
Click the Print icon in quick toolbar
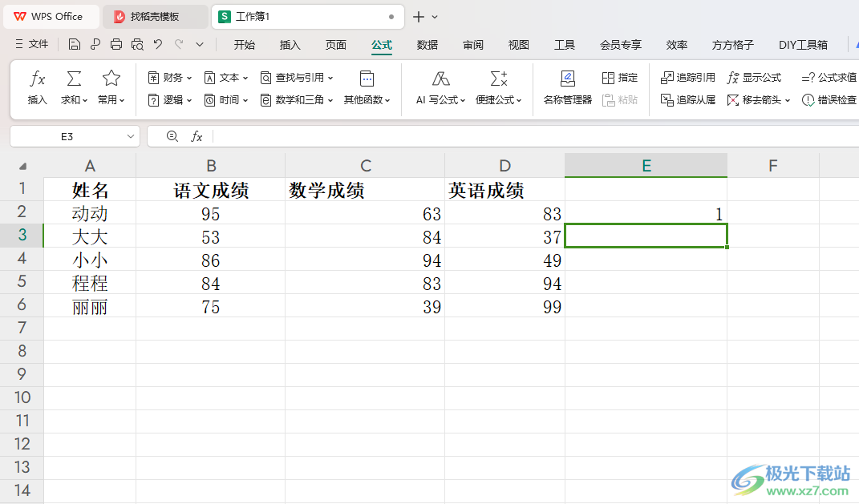pyautogui.click(x=116, y=44)
